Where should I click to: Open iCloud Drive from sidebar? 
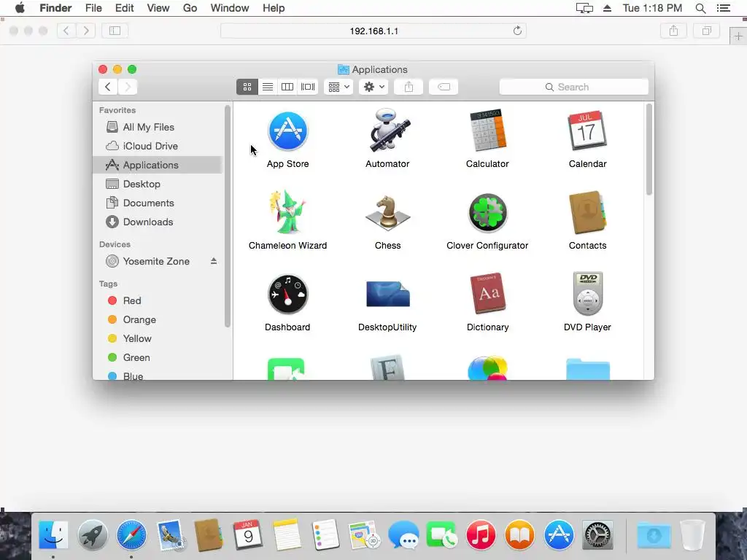click(158, 146)
